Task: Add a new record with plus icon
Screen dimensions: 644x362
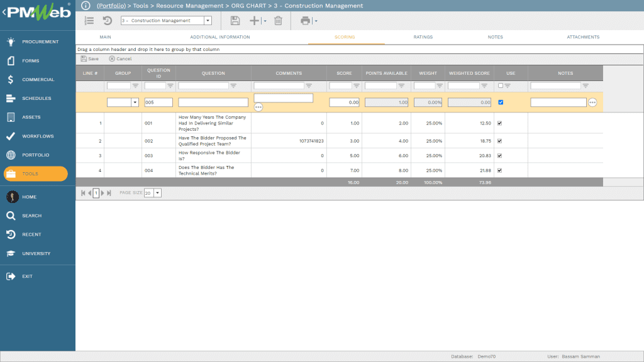Action: [x=254, y=21]
